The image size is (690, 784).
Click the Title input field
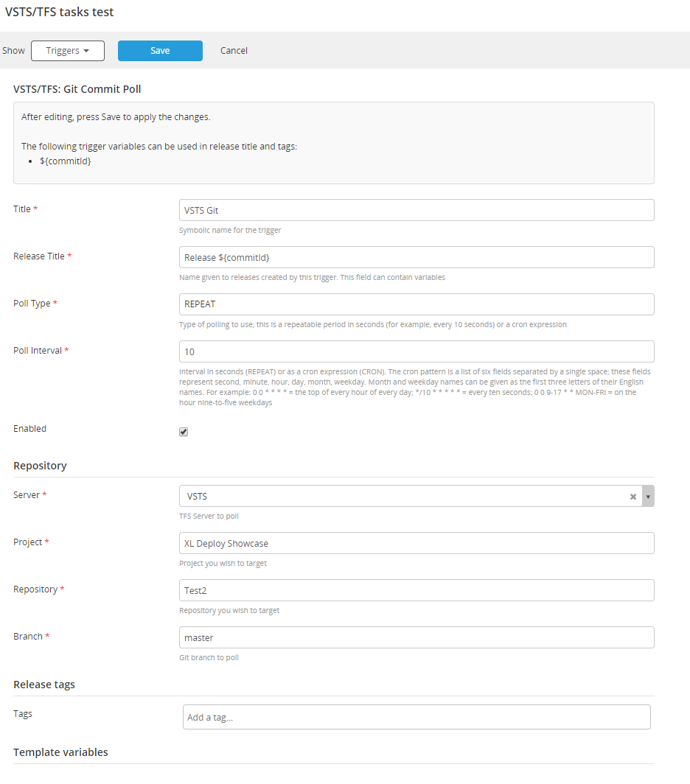pos(417,210)
